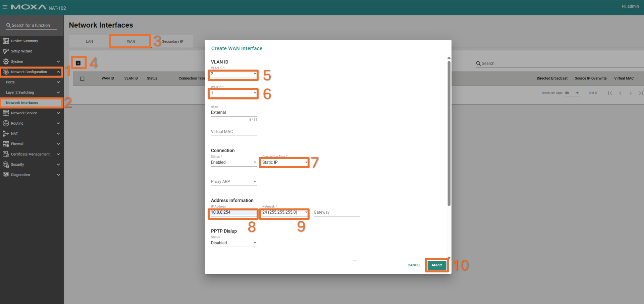Open the PPTP Dialup Status dropdown
The height and width of the screenshot is (304, 644).
(x=233, y=243)
